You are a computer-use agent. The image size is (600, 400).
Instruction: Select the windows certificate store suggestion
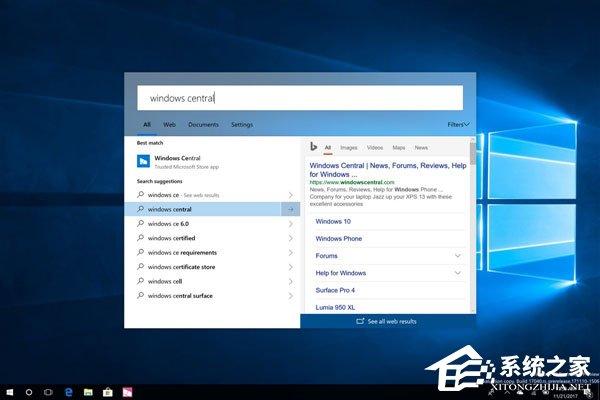pyautogui.click(x=212, y=267)
